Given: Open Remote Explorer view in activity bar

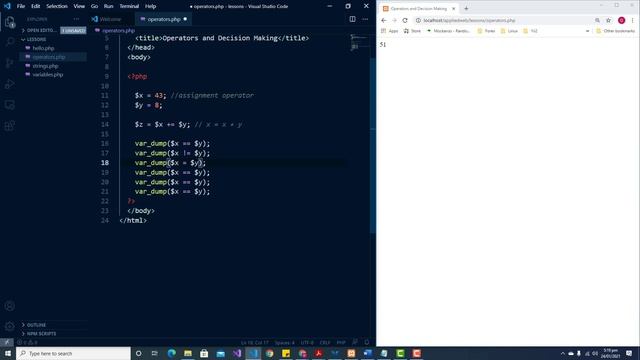Looking at the screenshot, I should (10, 105).
